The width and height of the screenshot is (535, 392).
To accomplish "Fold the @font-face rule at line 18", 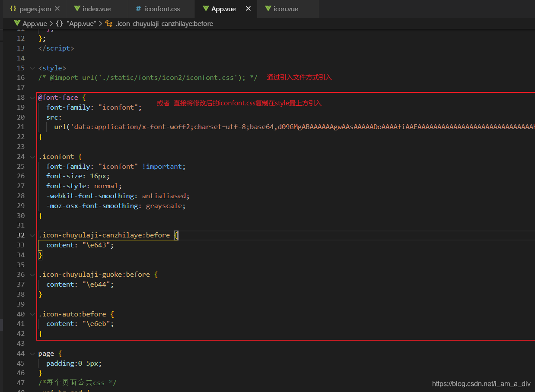I will (x=32, y=98).
